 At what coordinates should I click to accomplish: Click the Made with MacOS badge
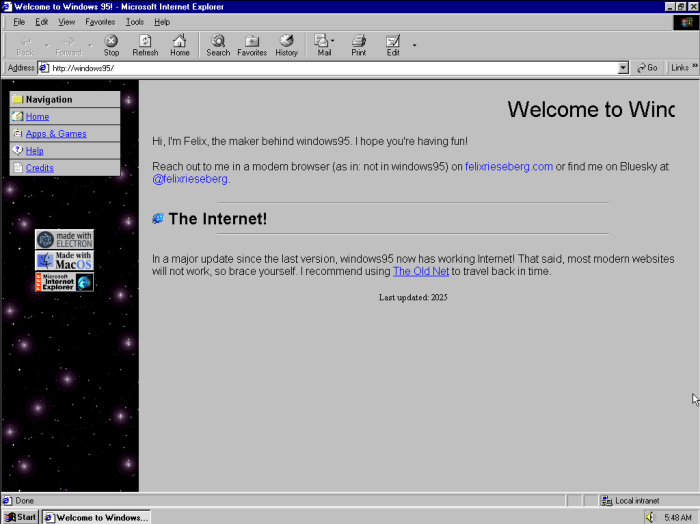coord(65,261)
